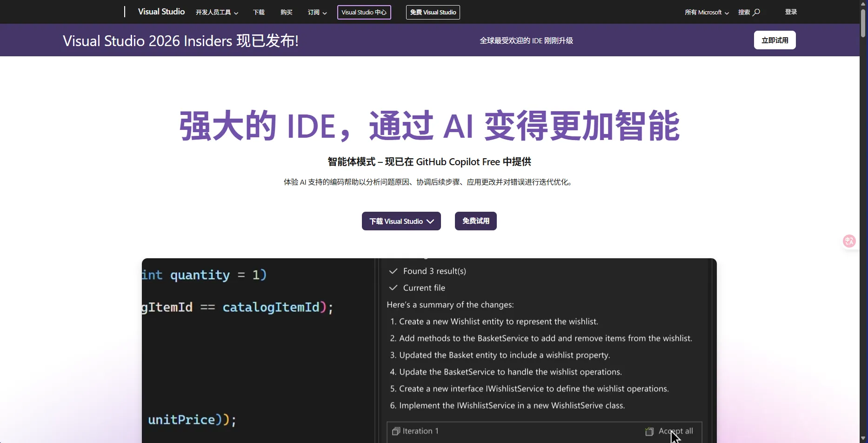Open the 所有 Microsoft dropdown
The height and width of the screenshot is (443, 868).
tap(707, 13)
